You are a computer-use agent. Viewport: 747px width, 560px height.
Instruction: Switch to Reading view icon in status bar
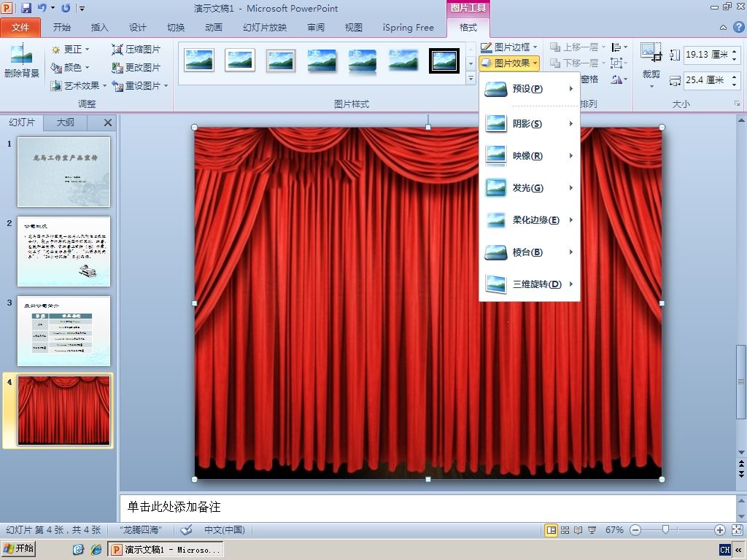click(578, 530)
